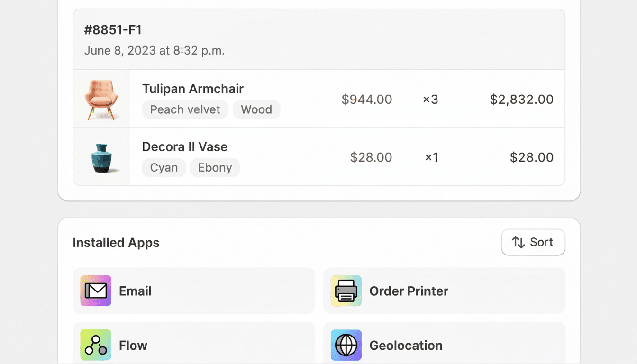Open the Sort options
Viewport: 637px width, 364px height.
coord(533,242)
